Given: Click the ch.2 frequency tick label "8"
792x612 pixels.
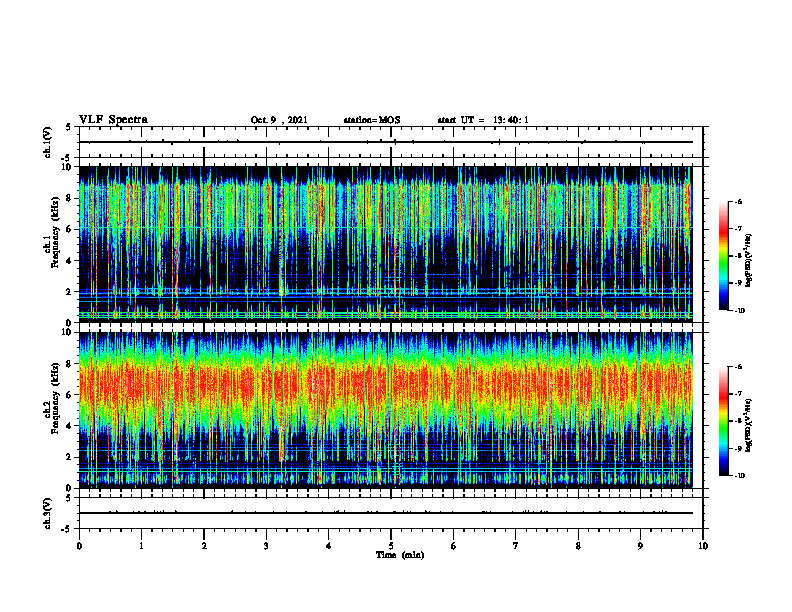Looking at the screenshot, I should (70, 364).
